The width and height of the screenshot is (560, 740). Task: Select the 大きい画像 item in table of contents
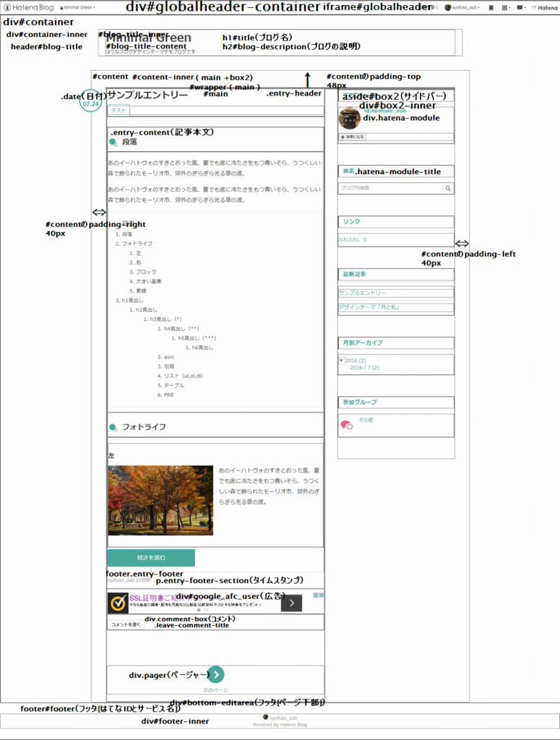coord(149,281)
